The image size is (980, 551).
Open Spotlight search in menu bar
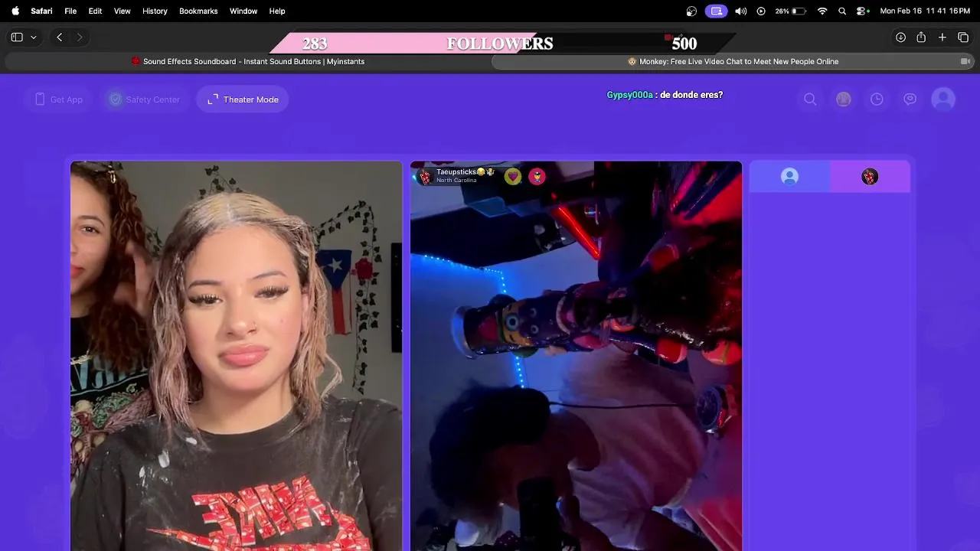click(x=842, y=11)
